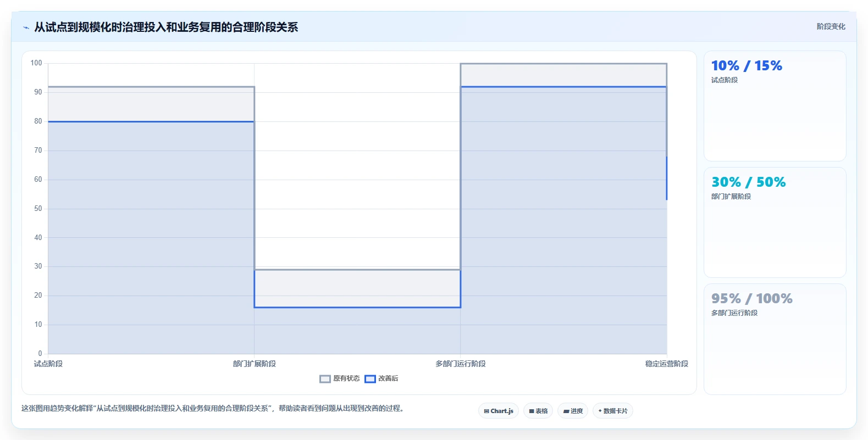The width and height of the screenshot is (868, 440).
Task: Open the 30% / 50% 部门扩展阶段 card
Action: coord(775,222)
